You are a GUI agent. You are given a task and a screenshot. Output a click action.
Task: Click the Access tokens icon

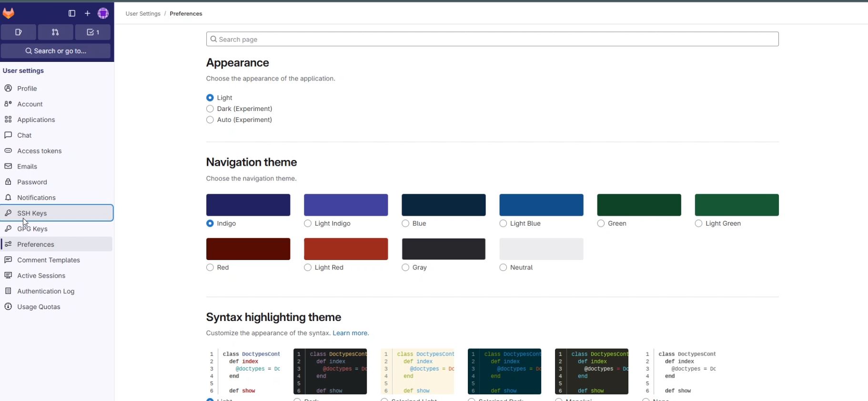(8, 150)
